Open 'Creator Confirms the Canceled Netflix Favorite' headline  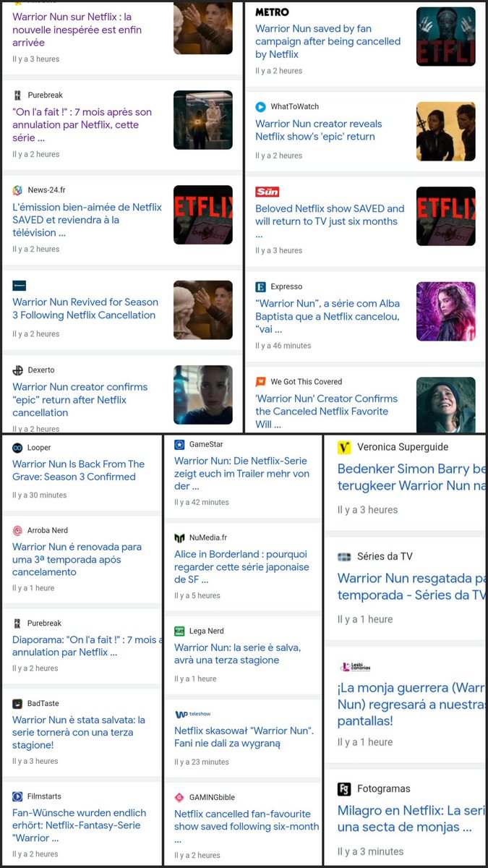pyautogui.click(x=326, y=411)
